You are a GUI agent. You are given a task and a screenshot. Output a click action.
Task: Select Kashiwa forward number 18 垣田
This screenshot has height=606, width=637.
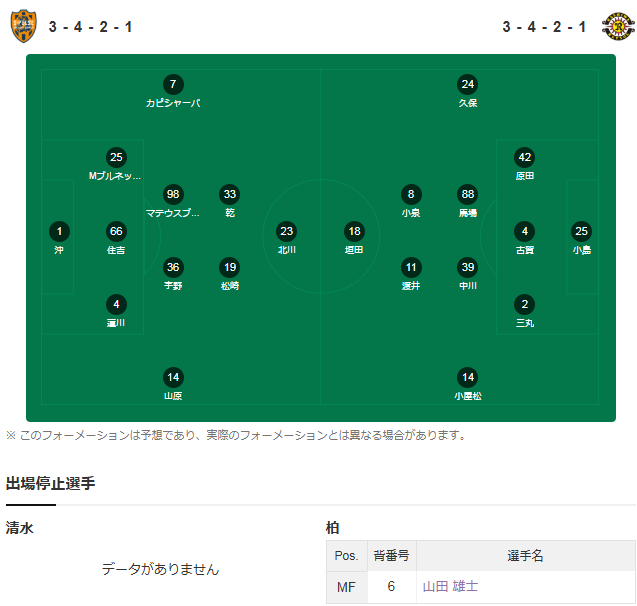pyautogui.click(x=354, y=232)
